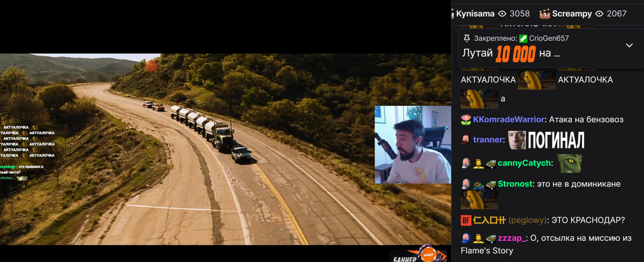The width and height of the screenshot is (644, 262).
Task: Click the ПОГИНАЛ emote
Action: [556, 140]
